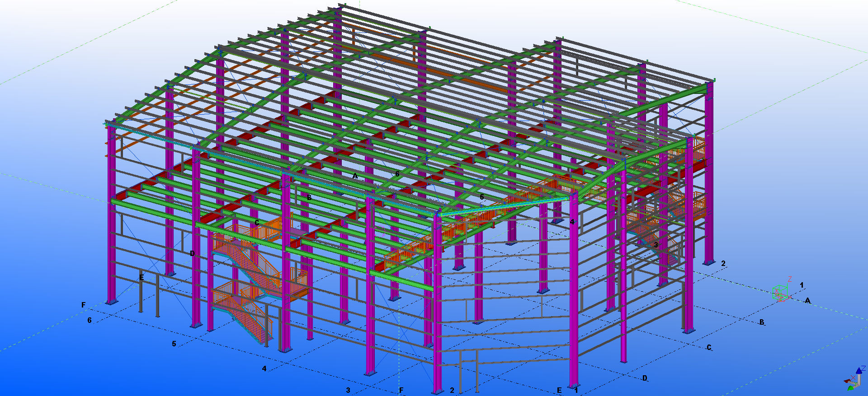This screenshot has width=868, height=396.
Task: Select grid label E next to label 1
Action: [559, 391]
